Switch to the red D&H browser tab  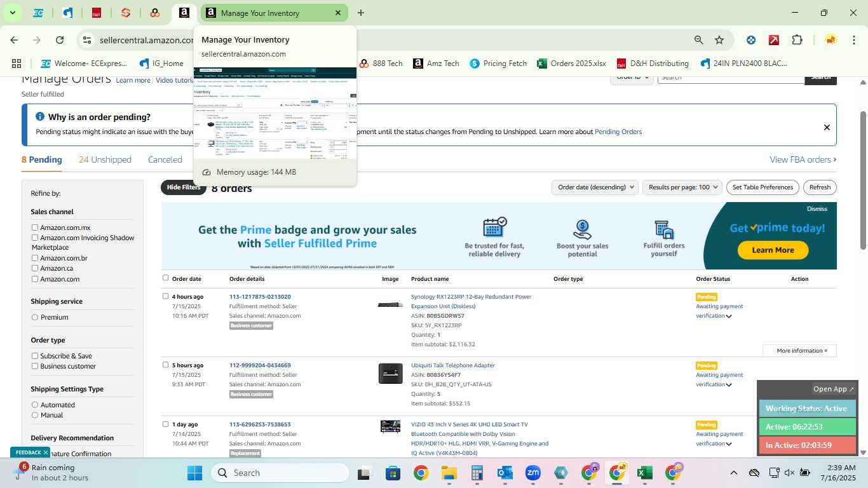tap(97, 13)
